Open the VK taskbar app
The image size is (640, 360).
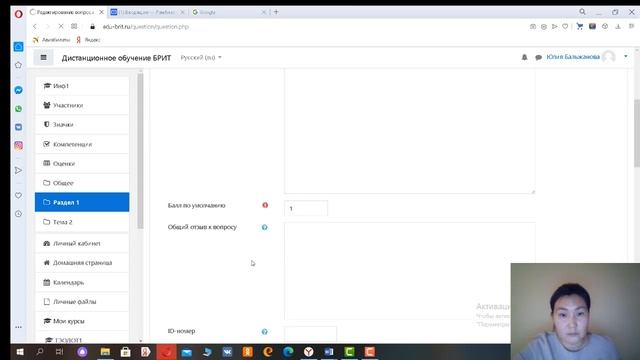(227, 351)
